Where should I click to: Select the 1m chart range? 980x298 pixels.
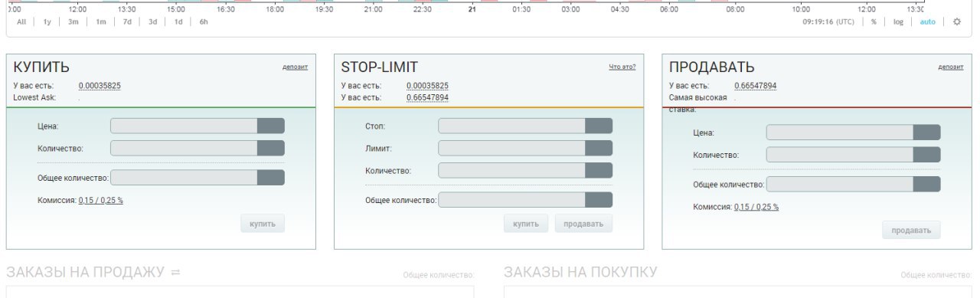tap(101, 21)
